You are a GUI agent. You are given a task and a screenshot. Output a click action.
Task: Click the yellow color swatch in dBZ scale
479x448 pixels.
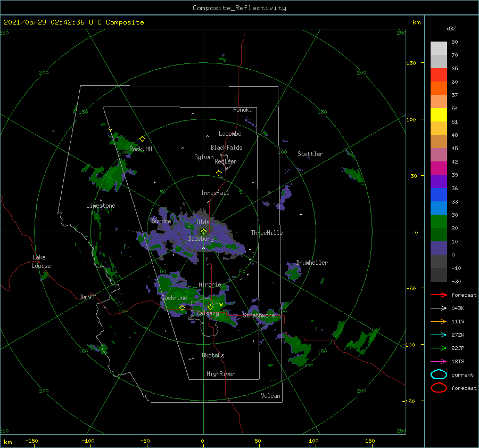tap(439, 115)
